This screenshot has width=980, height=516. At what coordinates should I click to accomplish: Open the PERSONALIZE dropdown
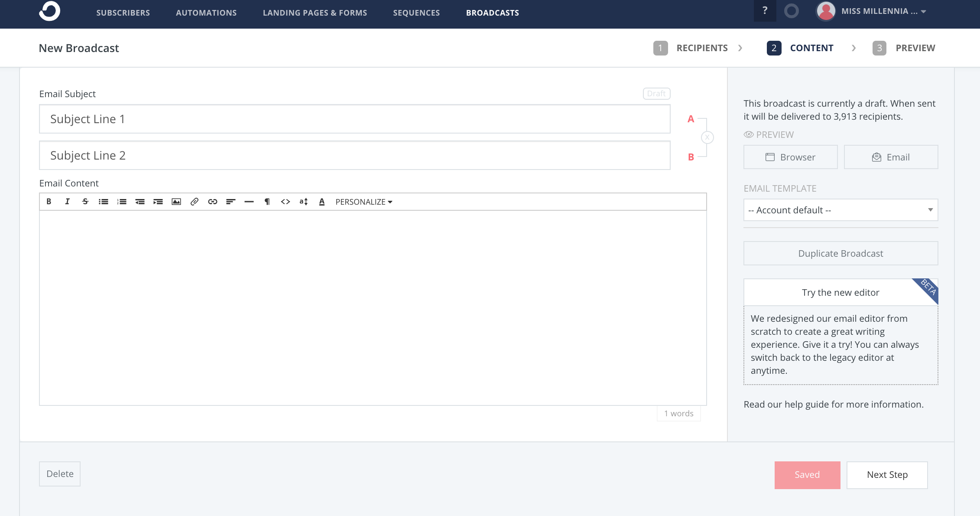click(x=363, y=201)
